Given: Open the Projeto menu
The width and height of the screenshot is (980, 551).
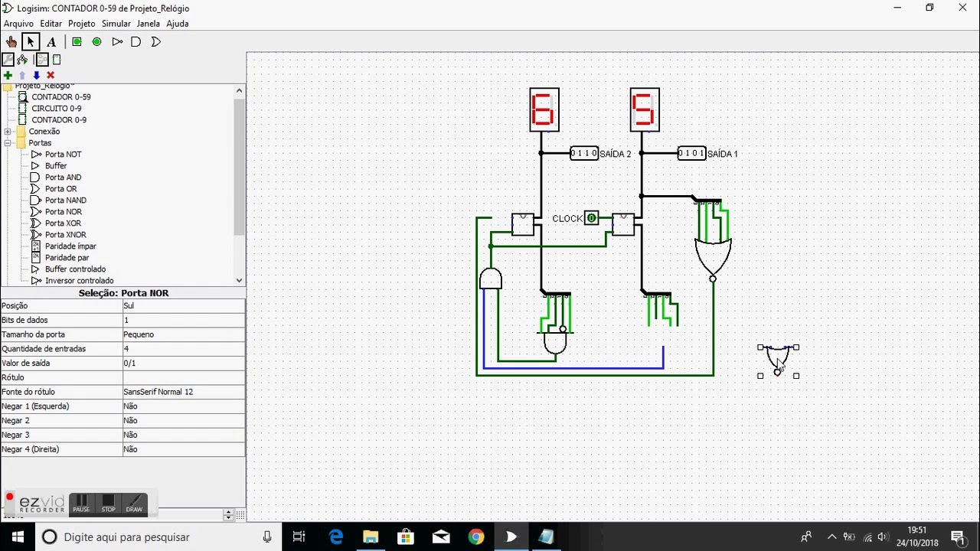Looking at the screenshot, I should pyautogui.click(x=82, y=24).
